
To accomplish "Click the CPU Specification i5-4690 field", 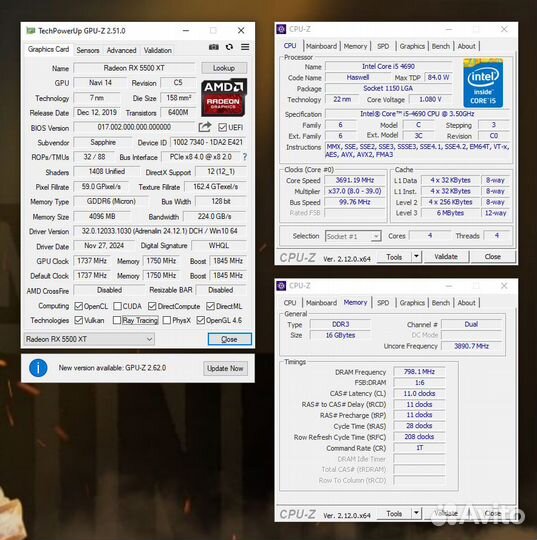I will [417, 114].
